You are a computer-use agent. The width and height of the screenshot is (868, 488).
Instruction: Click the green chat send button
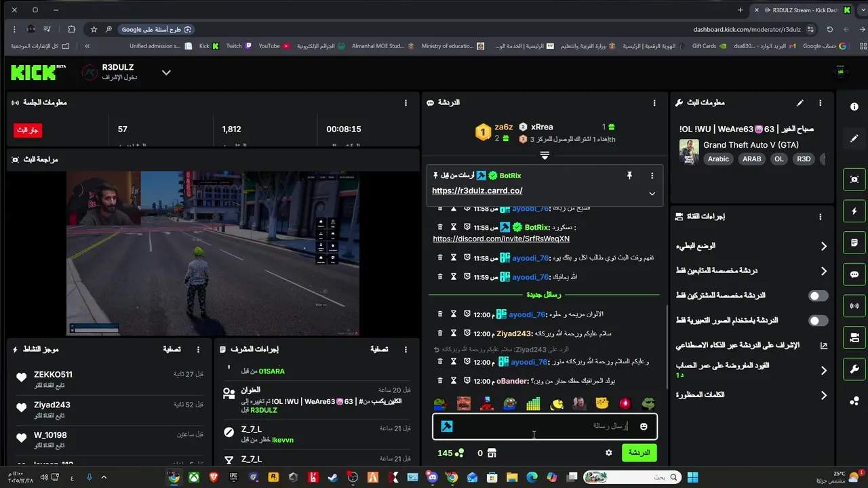point(639,453)
